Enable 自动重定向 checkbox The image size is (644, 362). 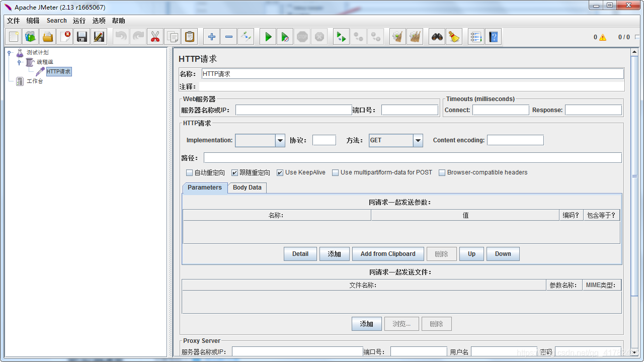(x=190, y=172)
